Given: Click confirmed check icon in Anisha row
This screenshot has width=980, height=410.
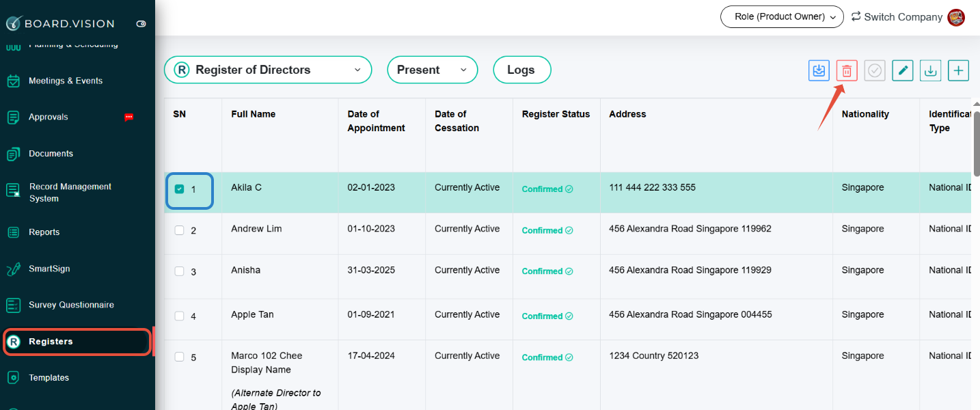Looking at the screenshot, I should point(569,271).
